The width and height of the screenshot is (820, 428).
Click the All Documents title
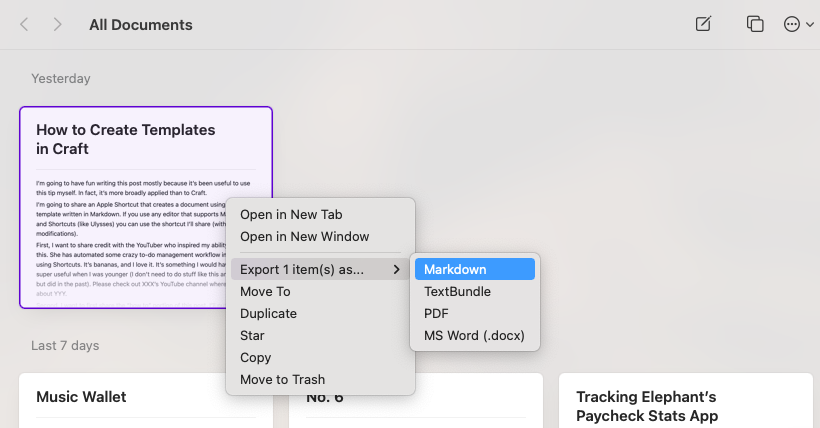(x=141, y=25)
